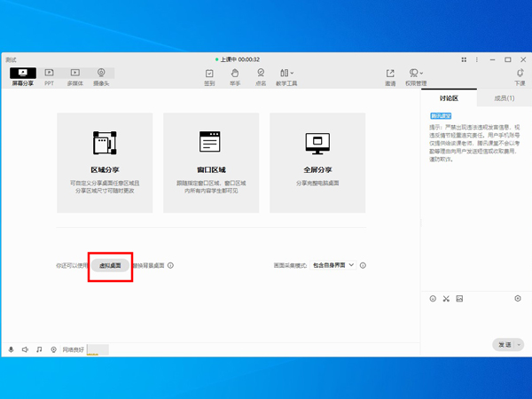Click the 邀请 invite icon

(390, 76)
